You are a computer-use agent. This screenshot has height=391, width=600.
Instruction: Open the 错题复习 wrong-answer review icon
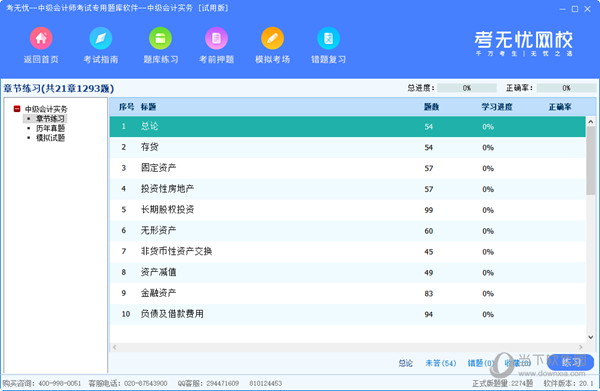[328, 38]
